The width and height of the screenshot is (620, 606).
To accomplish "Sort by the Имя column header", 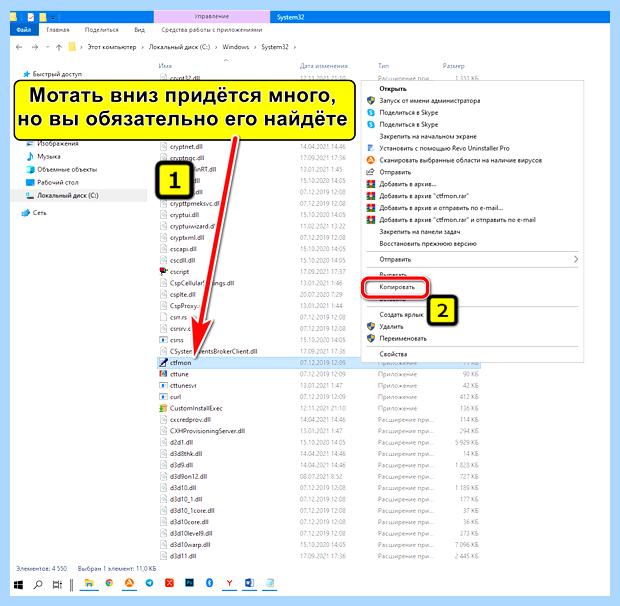I will pos(165,66).
